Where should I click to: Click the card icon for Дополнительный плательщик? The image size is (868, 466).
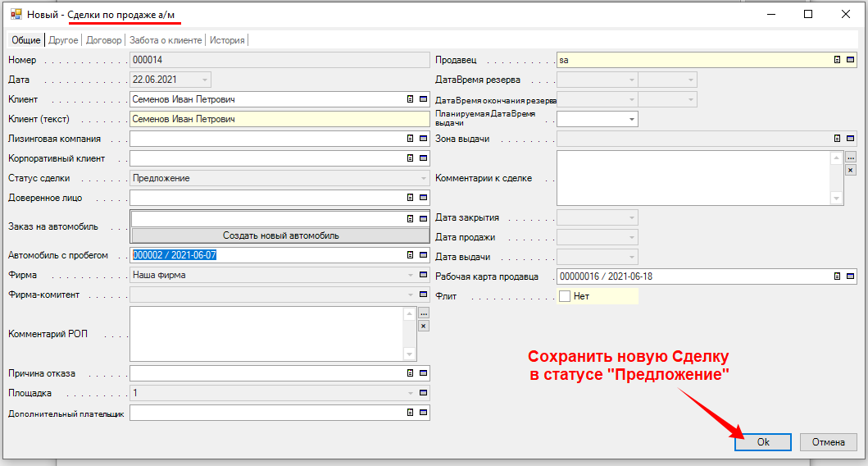pyautogui.click(x=424, y=413)
